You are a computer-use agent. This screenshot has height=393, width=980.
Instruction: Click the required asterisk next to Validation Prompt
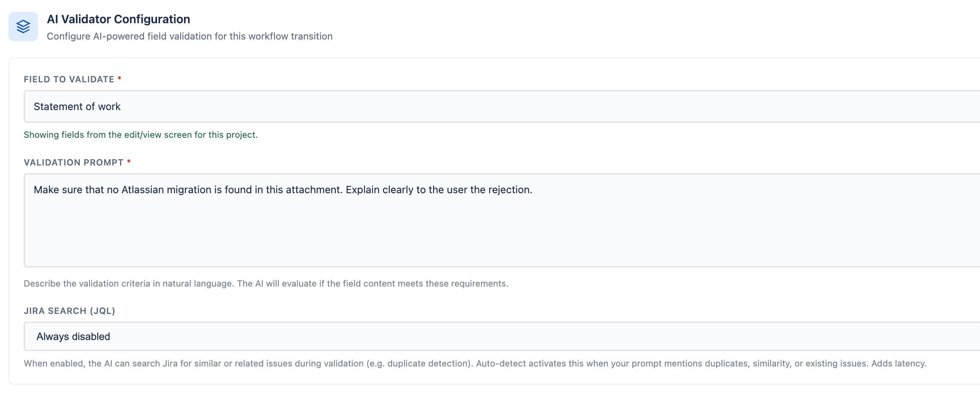(129, 162)
